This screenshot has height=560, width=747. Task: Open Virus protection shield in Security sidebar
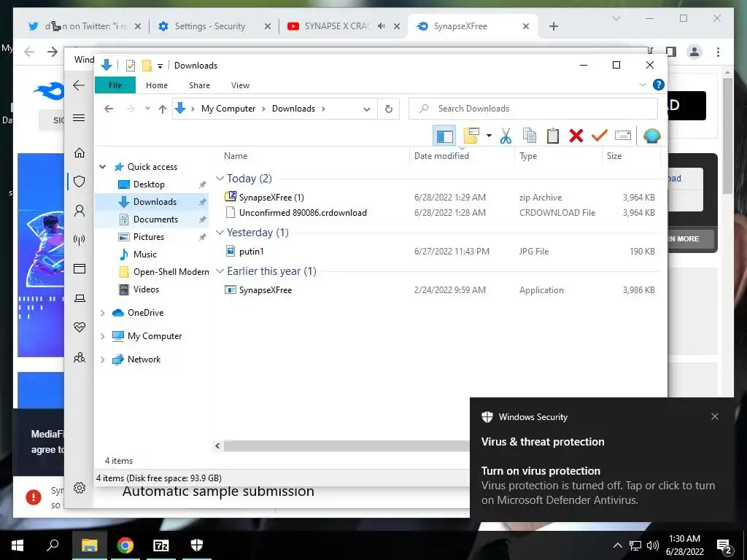point(79,182)
